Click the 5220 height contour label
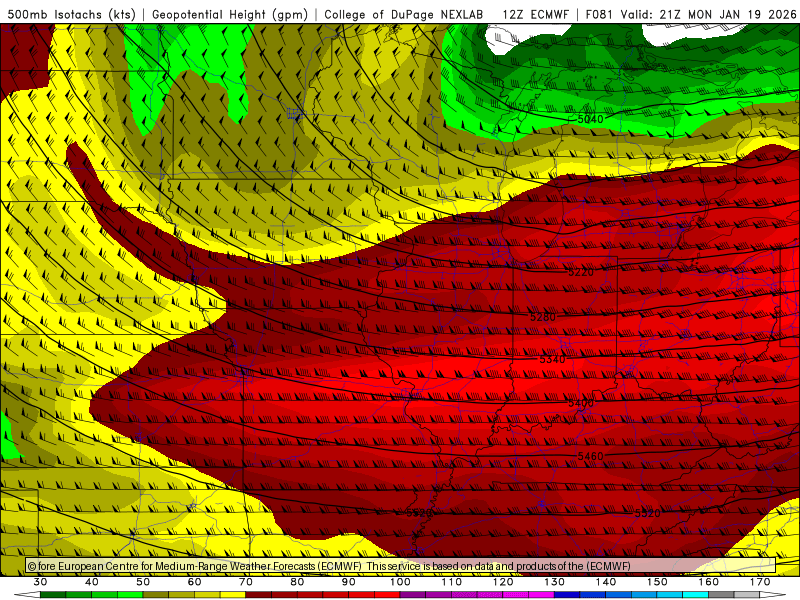This screenshot has width=800, height=600. coord(581,272)
